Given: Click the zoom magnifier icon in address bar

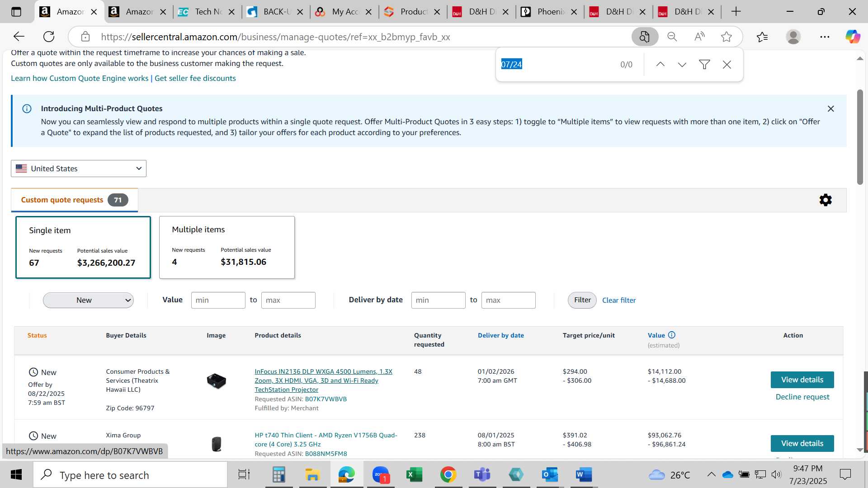Looking at the screenshot, I should coord(672,37).
